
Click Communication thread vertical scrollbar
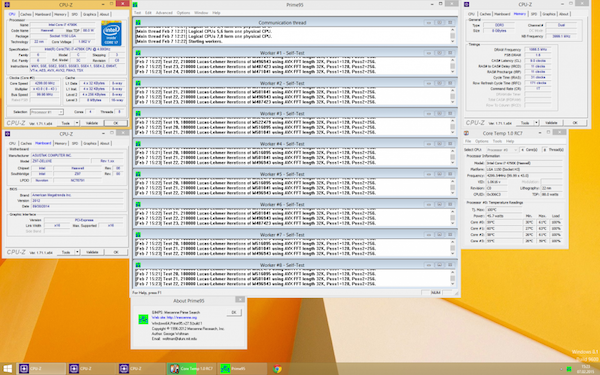pyautogui.click(x=453, y=36)
